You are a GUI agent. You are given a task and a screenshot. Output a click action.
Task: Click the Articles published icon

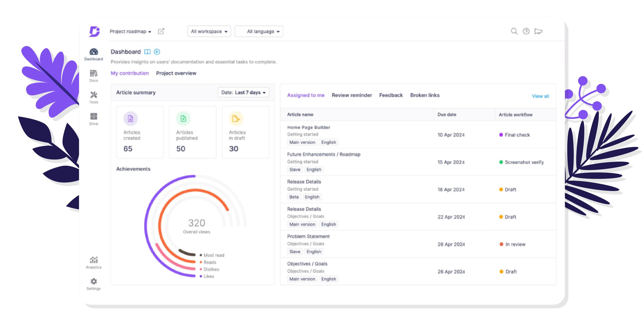[x=183, y=119]
